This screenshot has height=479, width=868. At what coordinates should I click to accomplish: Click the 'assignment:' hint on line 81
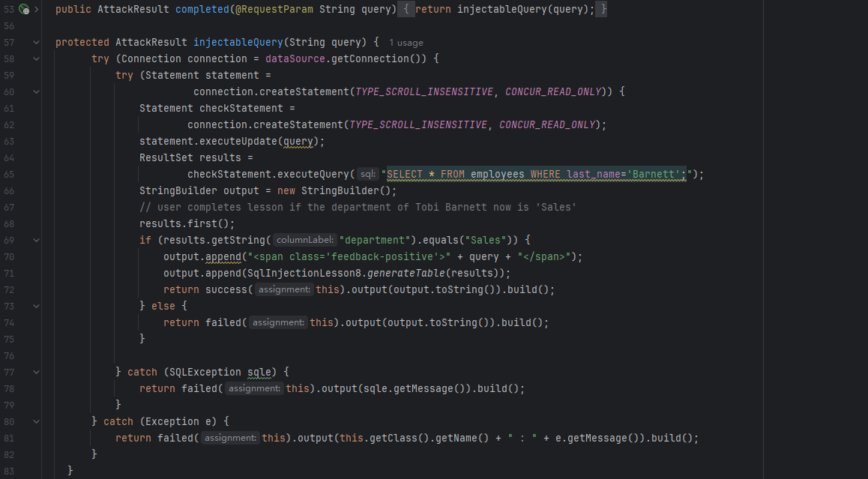pyautogui.click(x=230, y=438)
